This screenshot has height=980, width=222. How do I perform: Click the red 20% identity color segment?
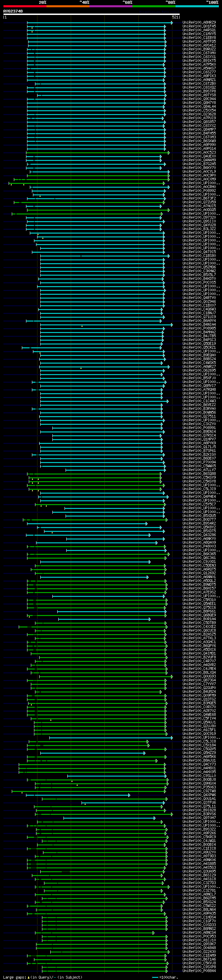click(x=25, y=6)
